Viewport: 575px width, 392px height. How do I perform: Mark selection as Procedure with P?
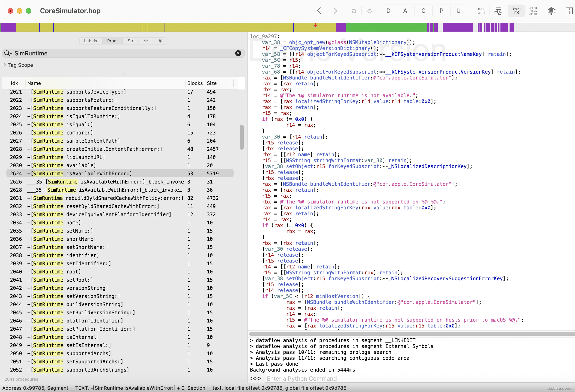441,11
